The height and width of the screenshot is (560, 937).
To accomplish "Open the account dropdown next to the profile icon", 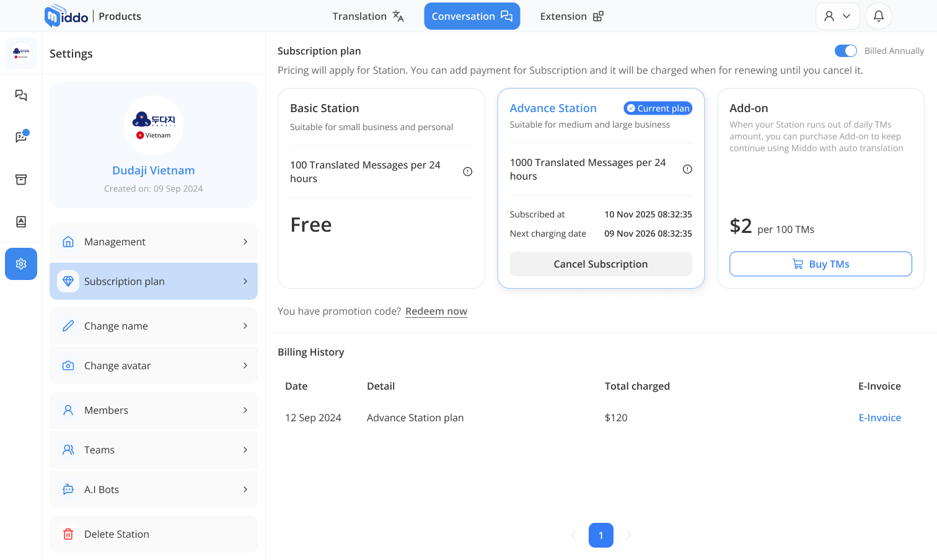I will coord(847,16).
